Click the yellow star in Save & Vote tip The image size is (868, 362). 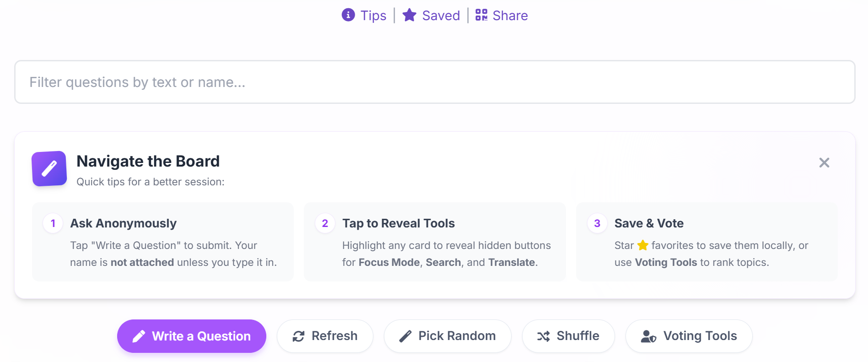coord(643,245)
